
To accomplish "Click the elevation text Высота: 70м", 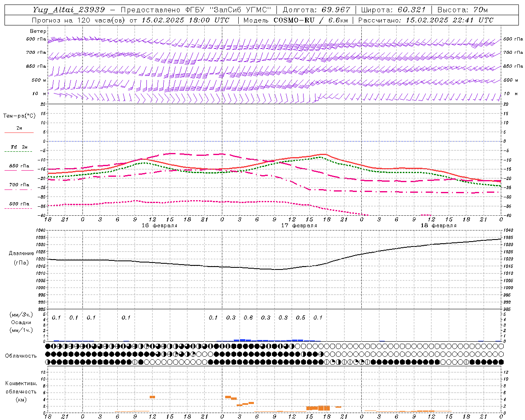I will coord(463,10).
